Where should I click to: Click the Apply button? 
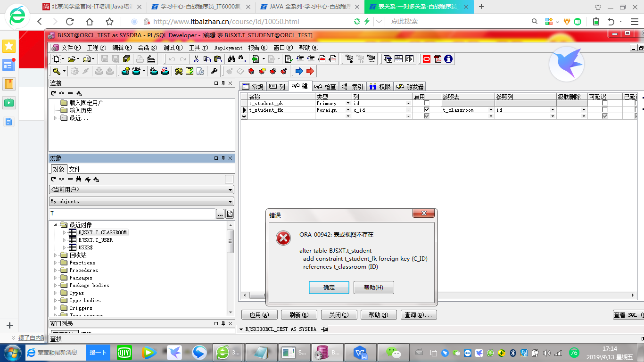coord(259,315)
